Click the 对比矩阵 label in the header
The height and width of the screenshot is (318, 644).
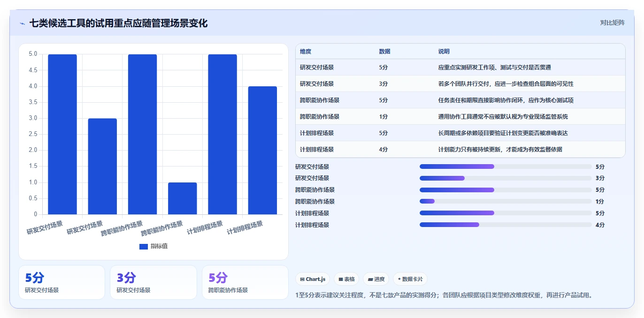612,23
